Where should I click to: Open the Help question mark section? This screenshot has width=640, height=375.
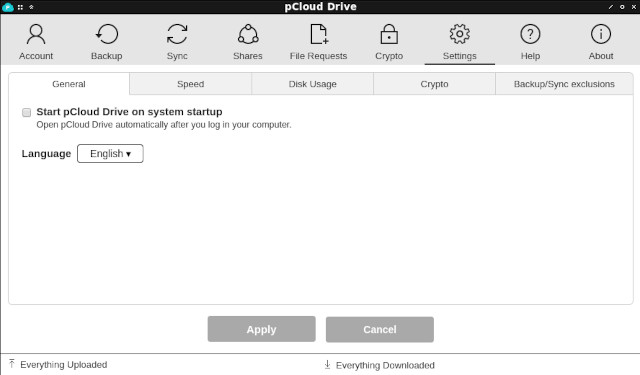530,41
